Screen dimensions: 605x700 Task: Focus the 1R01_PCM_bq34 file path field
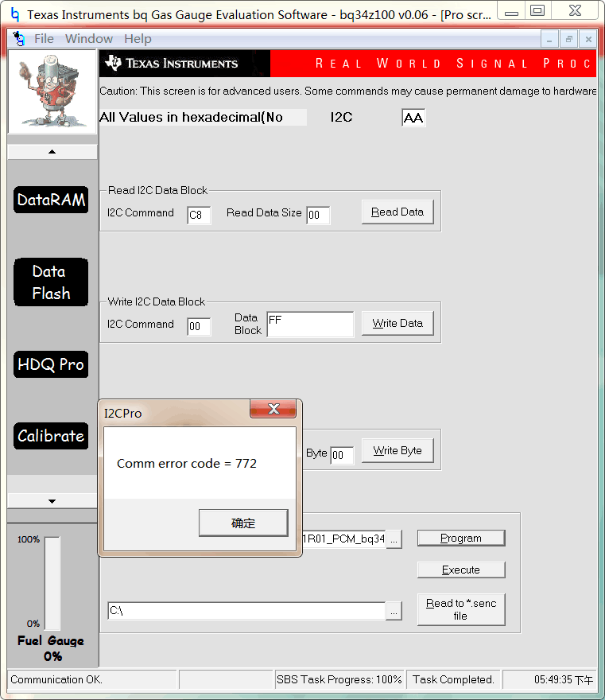pyautogui.click(x=343, y=539)
